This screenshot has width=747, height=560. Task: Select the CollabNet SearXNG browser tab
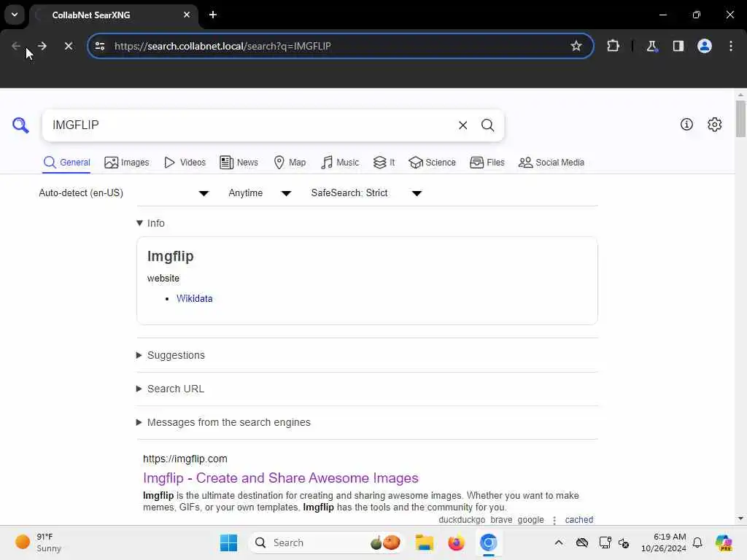[115, 15]
